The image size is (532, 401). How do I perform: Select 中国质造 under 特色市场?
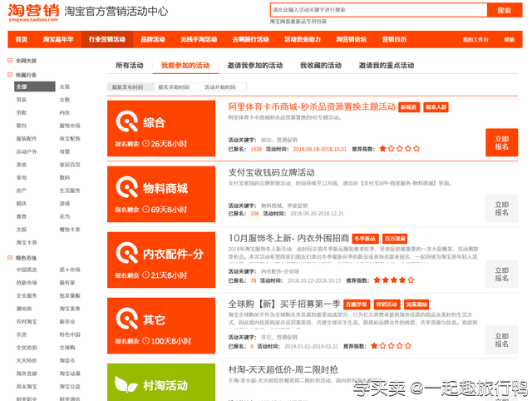pos(27,270)
